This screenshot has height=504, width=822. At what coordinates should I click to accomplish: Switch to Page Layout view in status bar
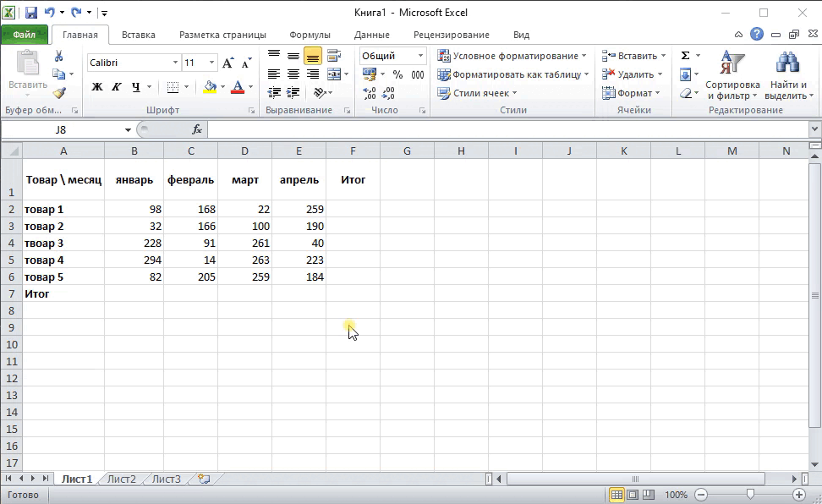tap(633, 495)
